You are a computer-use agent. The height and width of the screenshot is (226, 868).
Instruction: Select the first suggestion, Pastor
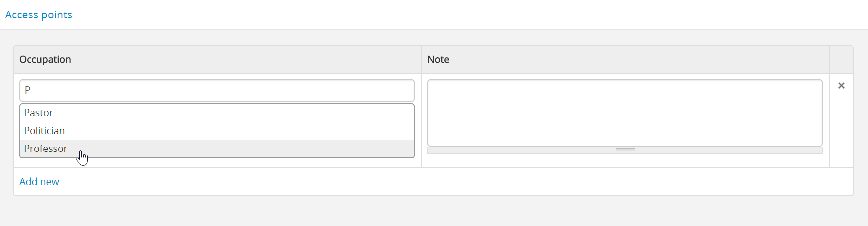(39, 113)
